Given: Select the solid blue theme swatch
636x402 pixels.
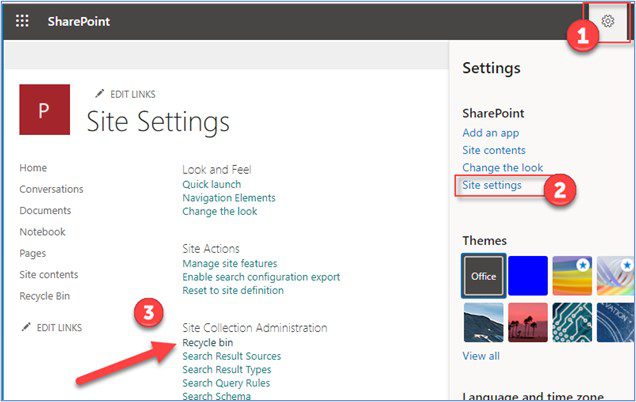Looking at the screenshot, I should [x=528, y=276].
